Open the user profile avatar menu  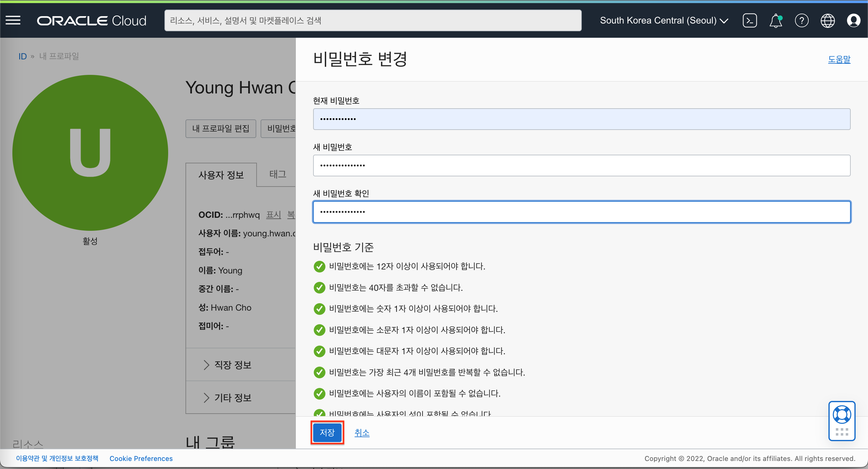coord(853,20)
